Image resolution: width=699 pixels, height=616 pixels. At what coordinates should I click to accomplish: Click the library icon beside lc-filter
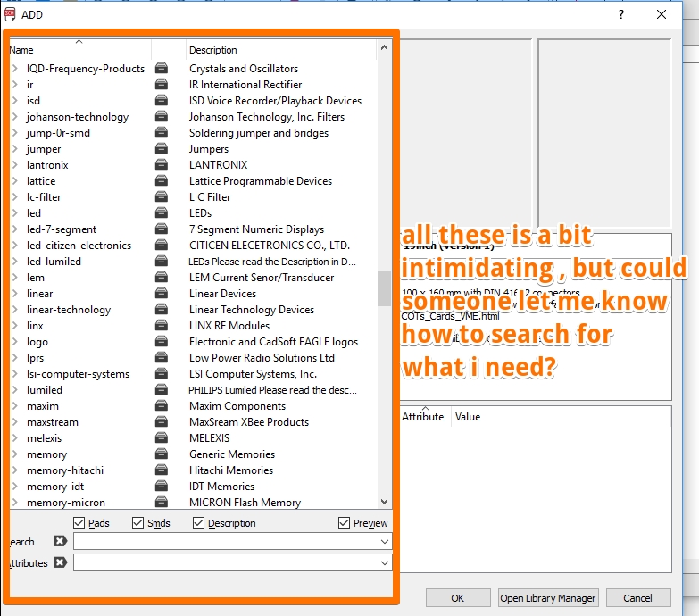(162, 196)
